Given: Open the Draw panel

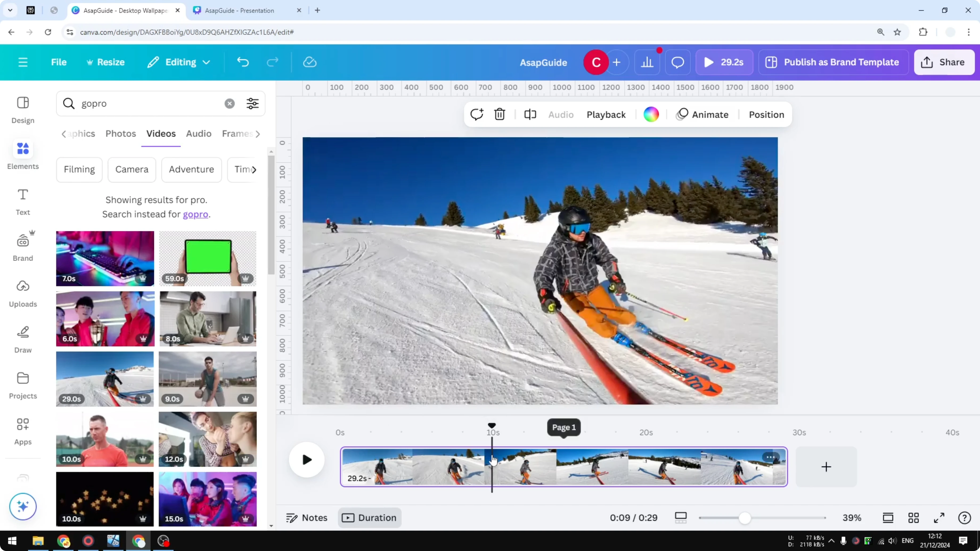Looking at the screenshot, I should 22,338.
